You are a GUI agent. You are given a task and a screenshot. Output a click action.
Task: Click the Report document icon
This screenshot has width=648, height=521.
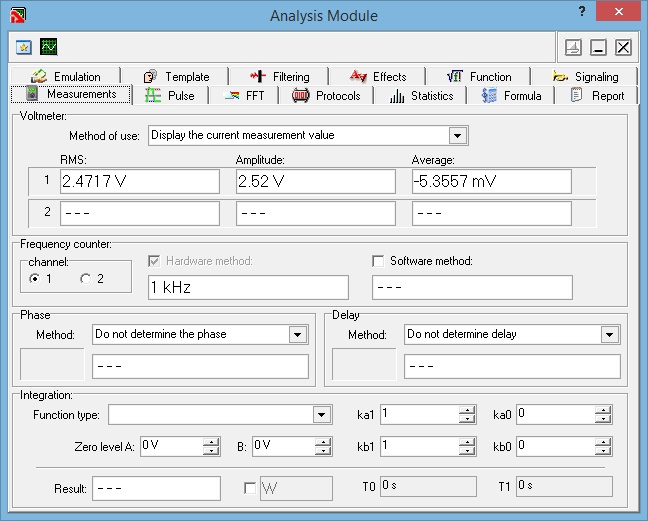tap(576, 95)
